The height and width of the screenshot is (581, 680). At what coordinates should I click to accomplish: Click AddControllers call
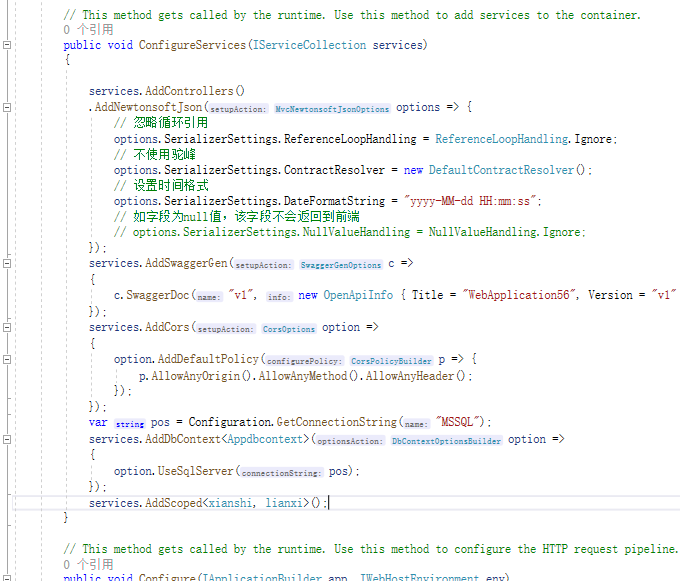click(x=189, y=91)
